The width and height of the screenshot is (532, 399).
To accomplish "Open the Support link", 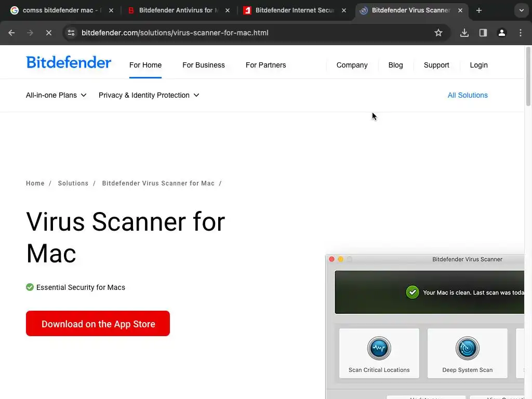I will (x=436, y=65).
